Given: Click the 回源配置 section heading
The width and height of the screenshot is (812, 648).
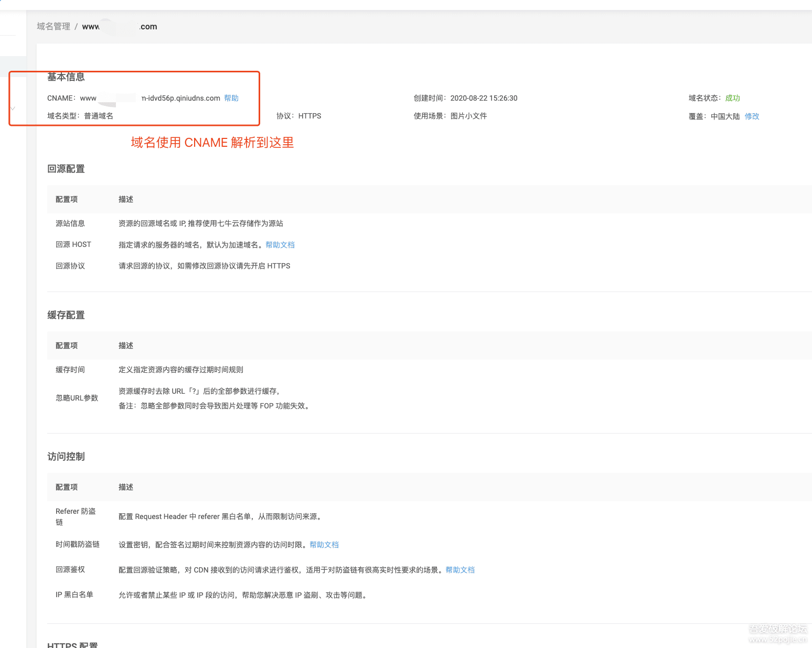Looking at the screenshot, I should [66, 169].
